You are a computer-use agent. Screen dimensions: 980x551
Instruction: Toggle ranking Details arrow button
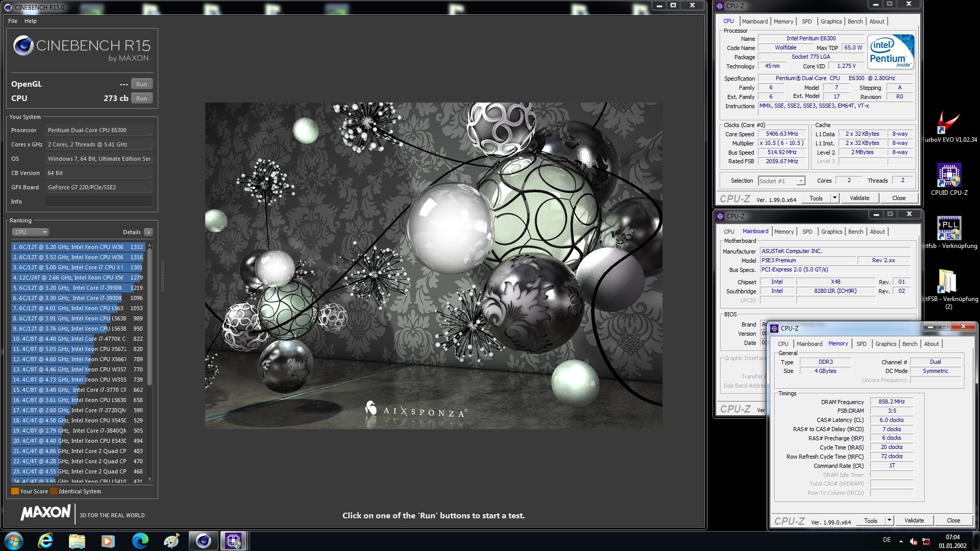coord(149,232)
